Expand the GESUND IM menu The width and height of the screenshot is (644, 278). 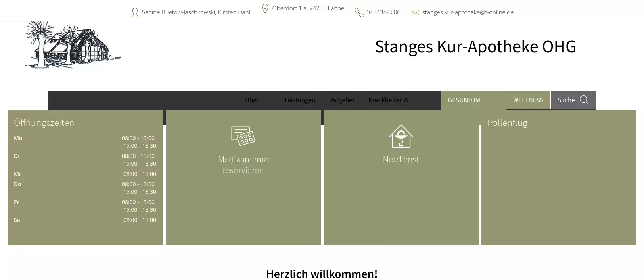click(x=464, y=100)
